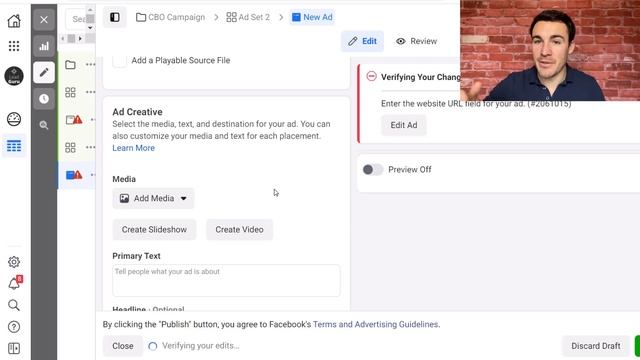Image resolution: width=640 pixels, height=360 pixels.
Task: Follow the Learn More link
Action: point(133,148)
